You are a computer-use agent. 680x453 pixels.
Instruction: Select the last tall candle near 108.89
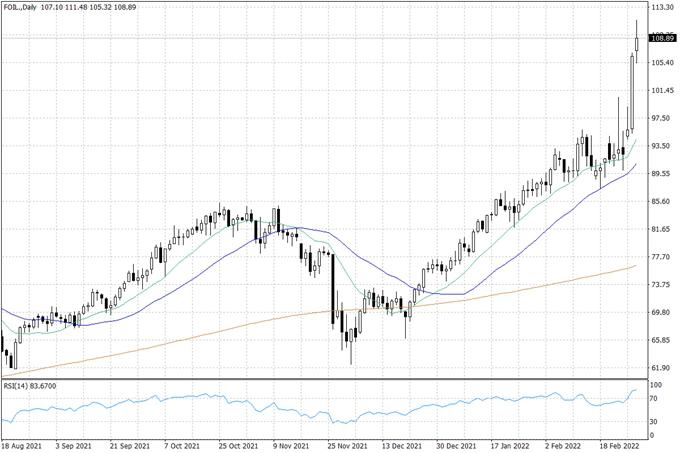pyautogui.click(x=637, y=45)
